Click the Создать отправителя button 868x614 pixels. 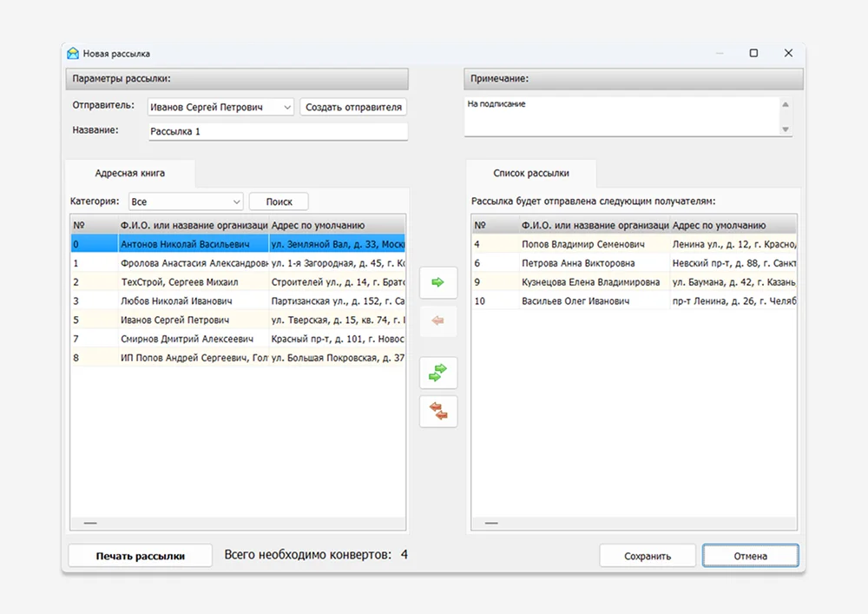pyautogui.click(x=354, y=107)
